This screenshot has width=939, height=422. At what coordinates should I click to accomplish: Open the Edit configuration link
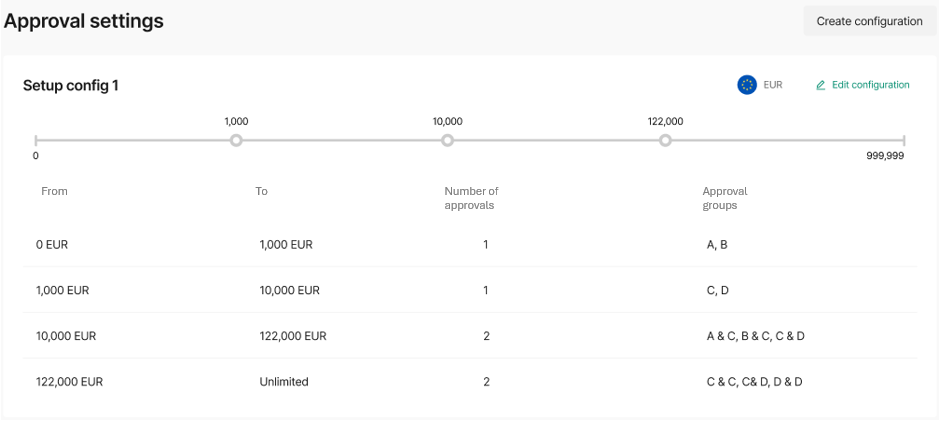coord(870,85)
